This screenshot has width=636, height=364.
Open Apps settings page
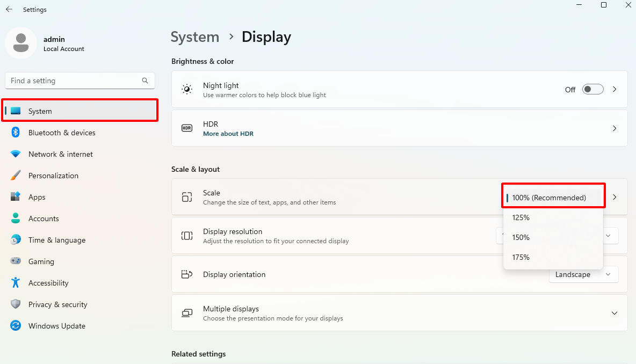tap(80, 197)
